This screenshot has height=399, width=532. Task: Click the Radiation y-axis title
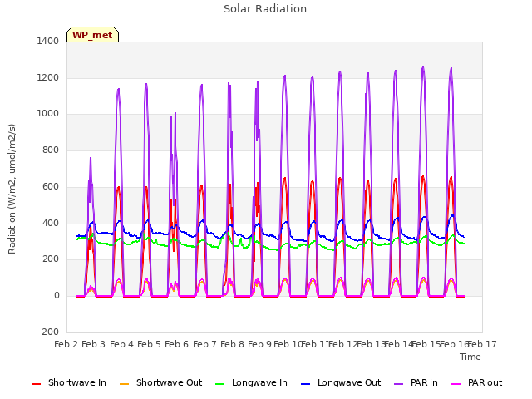(12, 189)
